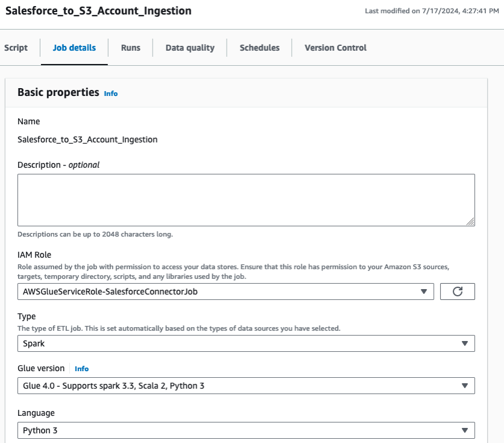This screenshot has width=504, height=443.
Task: Open the Type dropdown showing Spark
Action: coord(246,343)
